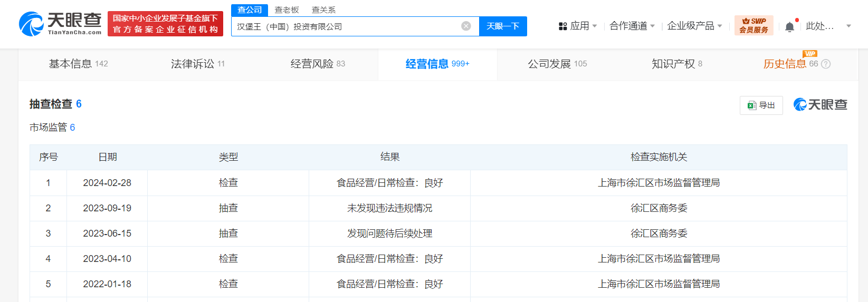Click the date 2023-09-19
The image size is (868, 302).
coord(107,208)
